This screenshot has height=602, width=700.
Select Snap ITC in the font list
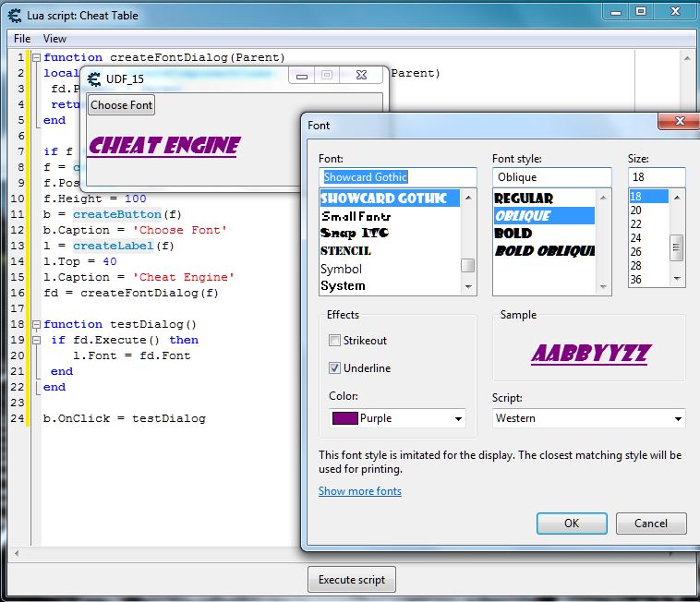click(x=390, y=234)
